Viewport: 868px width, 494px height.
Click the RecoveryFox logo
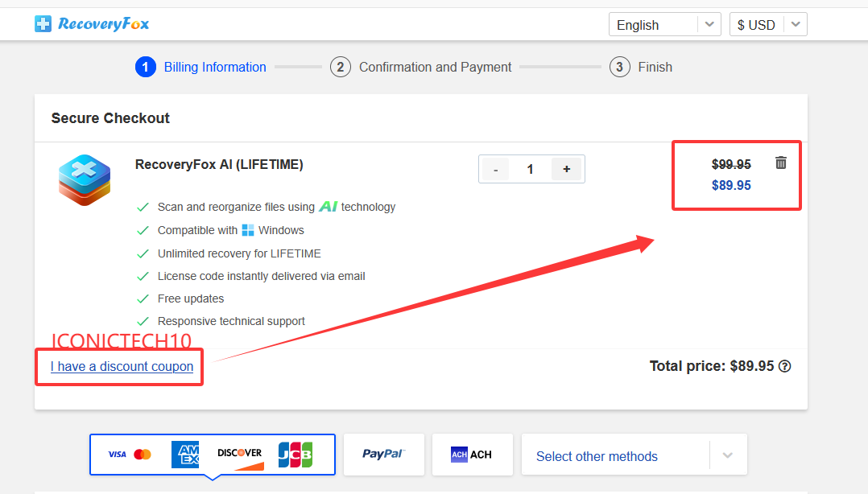pos(92,24)
